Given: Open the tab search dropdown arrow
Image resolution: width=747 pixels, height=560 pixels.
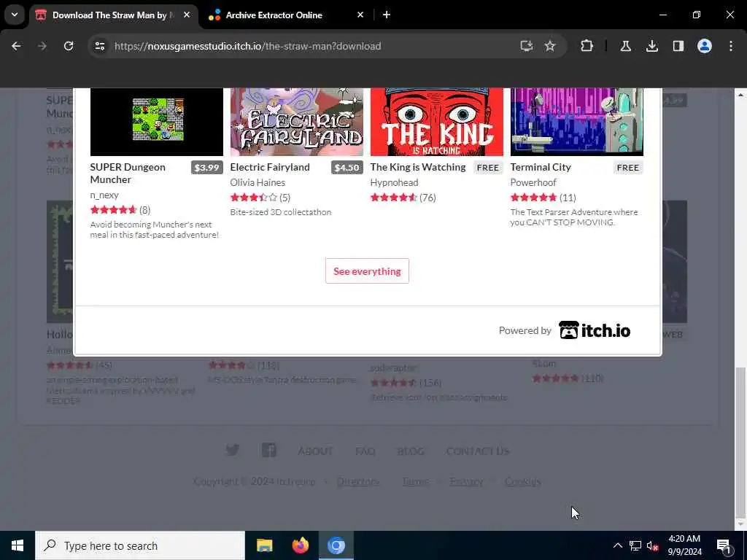Looking at the screenshot, I should (15, 15).
